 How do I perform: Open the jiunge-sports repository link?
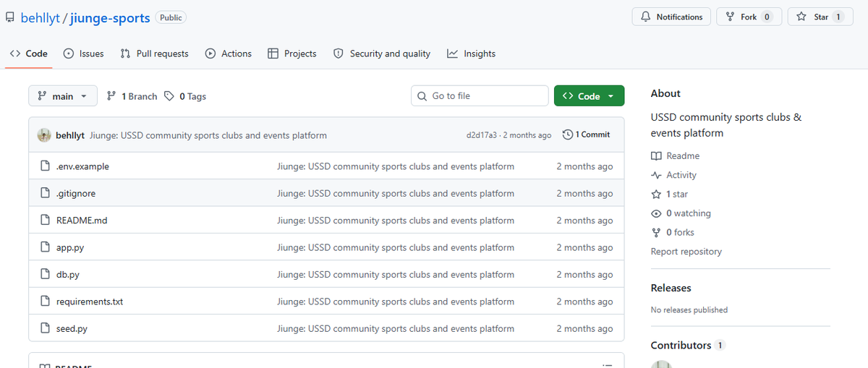tap(110, 17)
